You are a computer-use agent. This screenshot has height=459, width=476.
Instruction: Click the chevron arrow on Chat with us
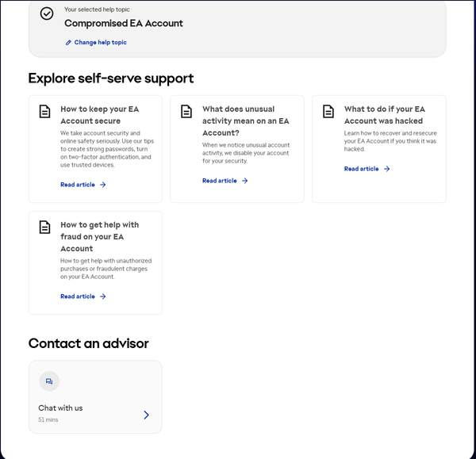[146, 415]
